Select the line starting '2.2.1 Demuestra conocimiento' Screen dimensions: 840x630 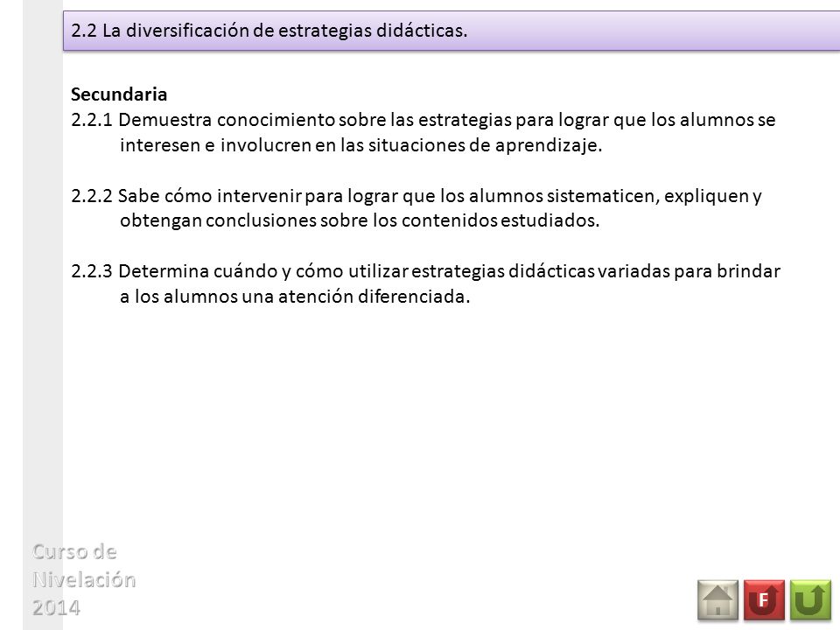pyautogui.click(x=423, y=120)
